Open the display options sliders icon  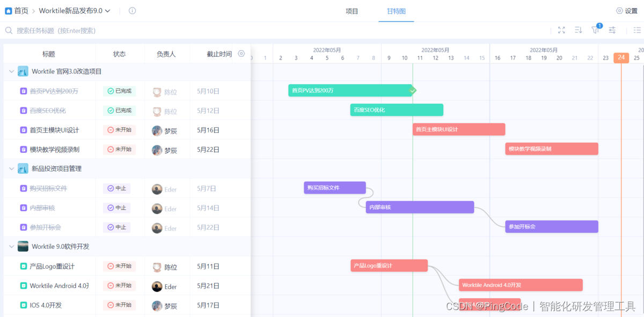point(612,31)
